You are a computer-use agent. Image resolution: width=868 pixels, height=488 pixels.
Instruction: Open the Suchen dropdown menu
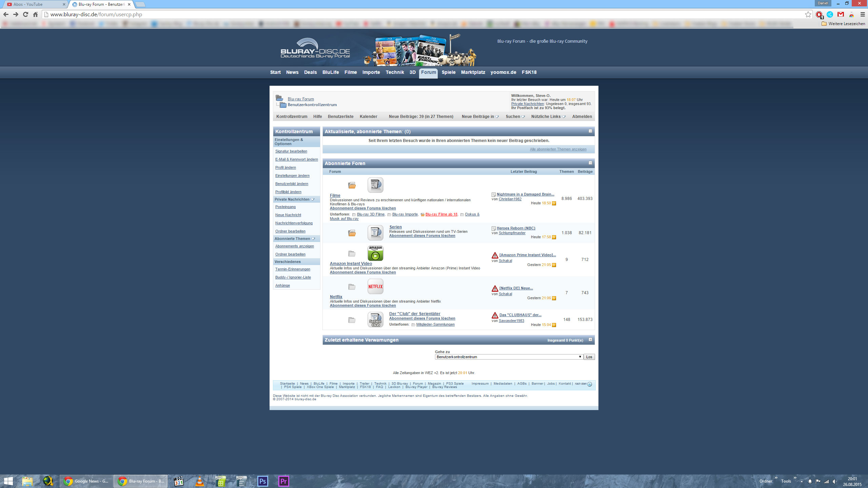[515, 117]
